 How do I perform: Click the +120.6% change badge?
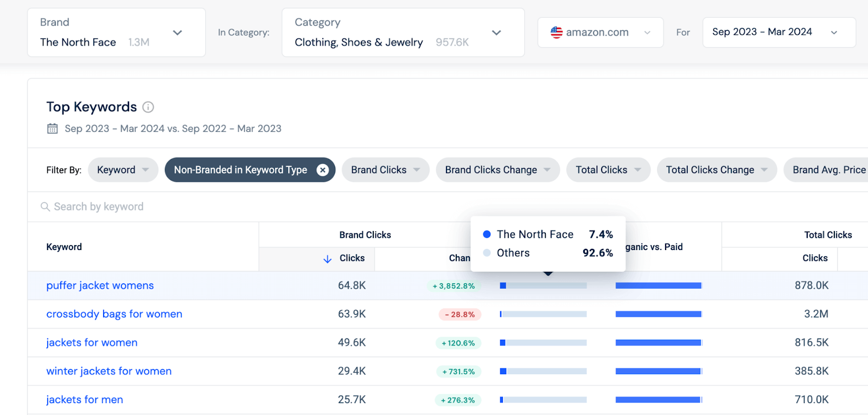click(x=458, y=343)
